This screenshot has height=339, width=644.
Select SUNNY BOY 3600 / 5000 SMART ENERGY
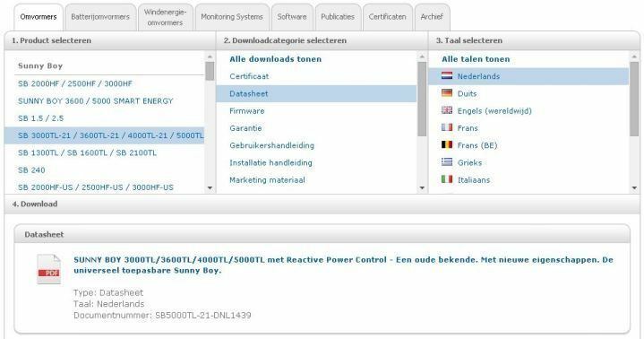96,100
